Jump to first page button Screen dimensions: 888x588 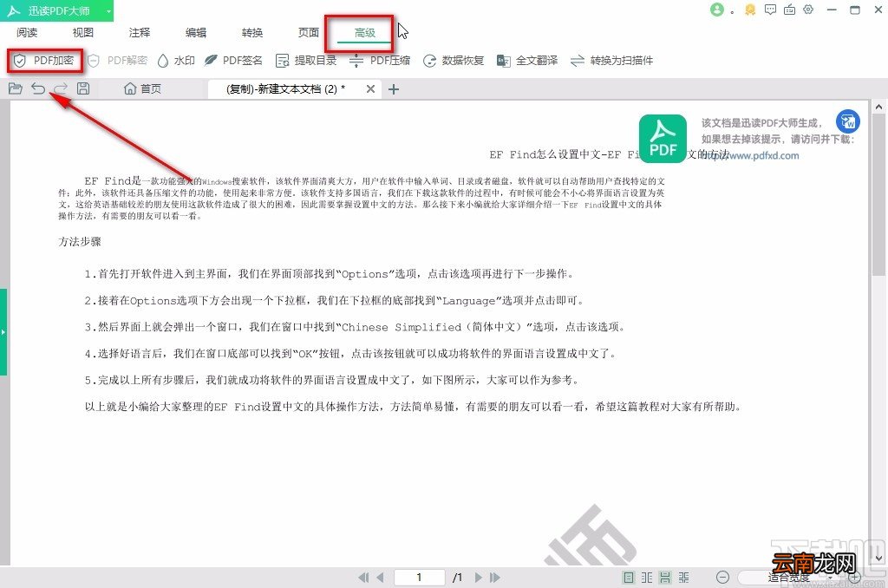[363, 578]
